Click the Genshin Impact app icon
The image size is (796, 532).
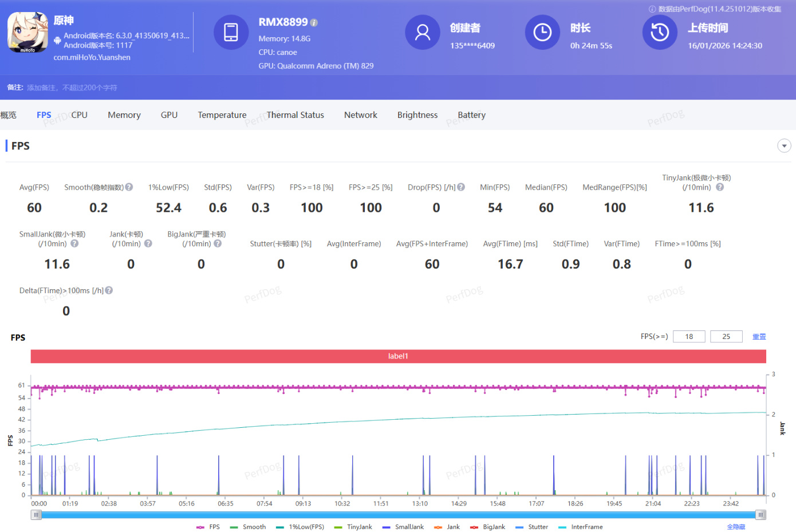tap(27, 33)
